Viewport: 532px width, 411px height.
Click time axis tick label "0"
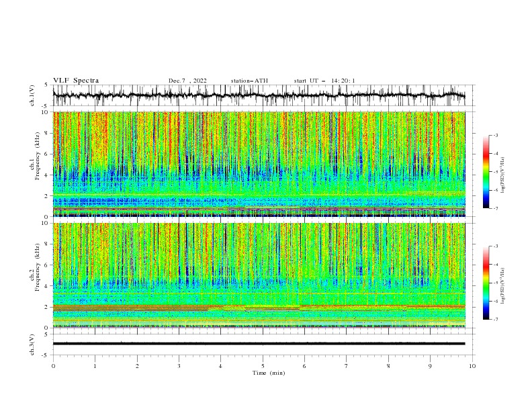click(53, 366)
